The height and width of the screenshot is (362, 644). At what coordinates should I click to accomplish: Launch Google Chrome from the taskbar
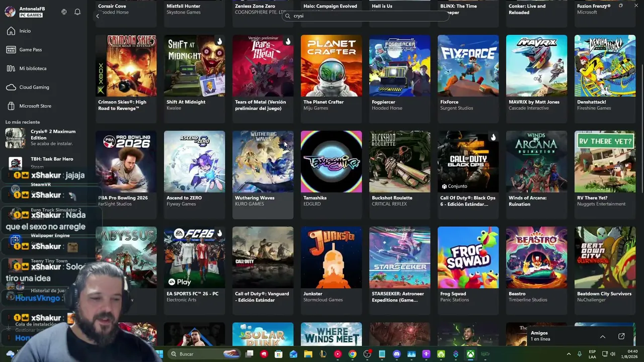coord(352,354)
